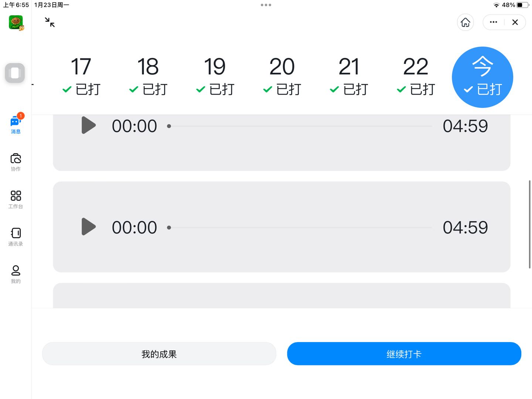Go to the 工作台 workbench
This screenshot has width=532, height=399.
click(16, 199)
